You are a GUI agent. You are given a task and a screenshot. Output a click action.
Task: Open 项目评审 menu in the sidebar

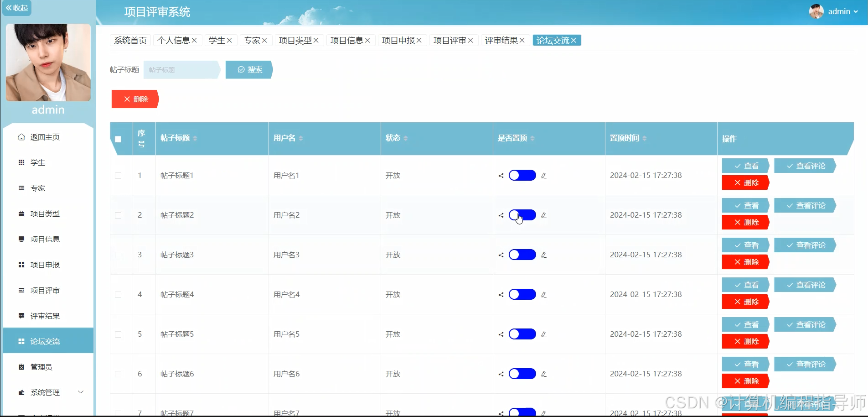[x=48, y=290]
